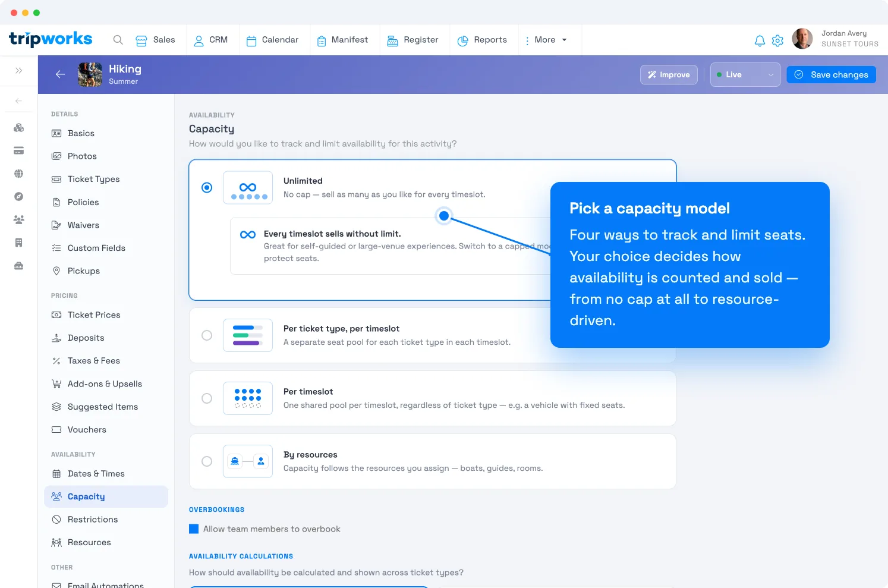Viewport: 888px width, 588px height.
Task: Open the Live status dropdown
Action: [745, 75]
